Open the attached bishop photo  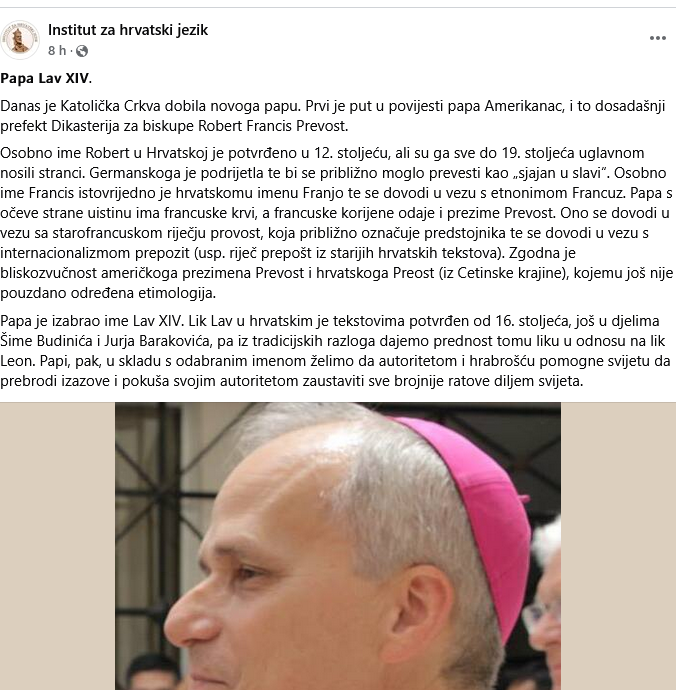click(x=338, y=546)
